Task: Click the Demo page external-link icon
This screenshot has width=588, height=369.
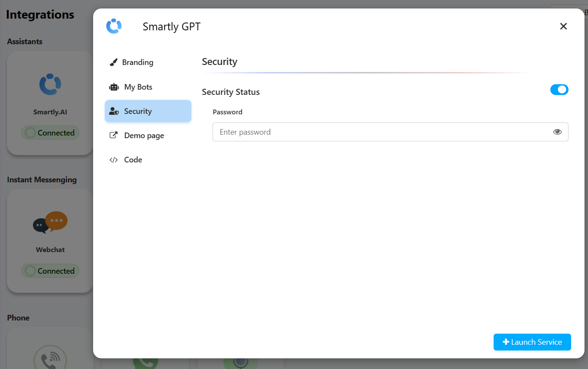Action: (x=113, y=135)
